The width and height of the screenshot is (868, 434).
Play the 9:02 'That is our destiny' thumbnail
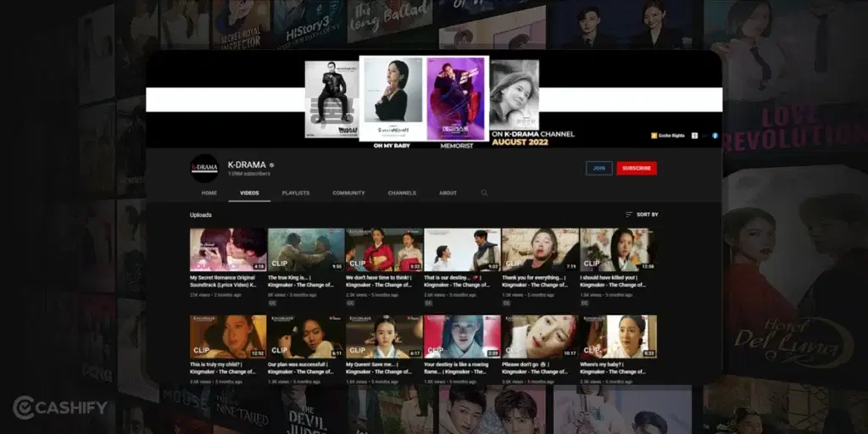pyautogui.click(x=462, y=250)
